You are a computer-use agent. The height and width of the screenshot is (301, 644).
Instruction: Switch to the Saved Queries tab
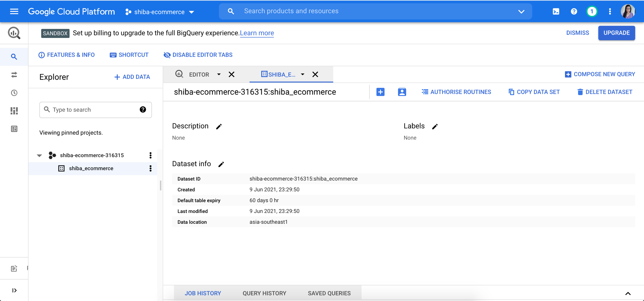[x=329, y=293]
